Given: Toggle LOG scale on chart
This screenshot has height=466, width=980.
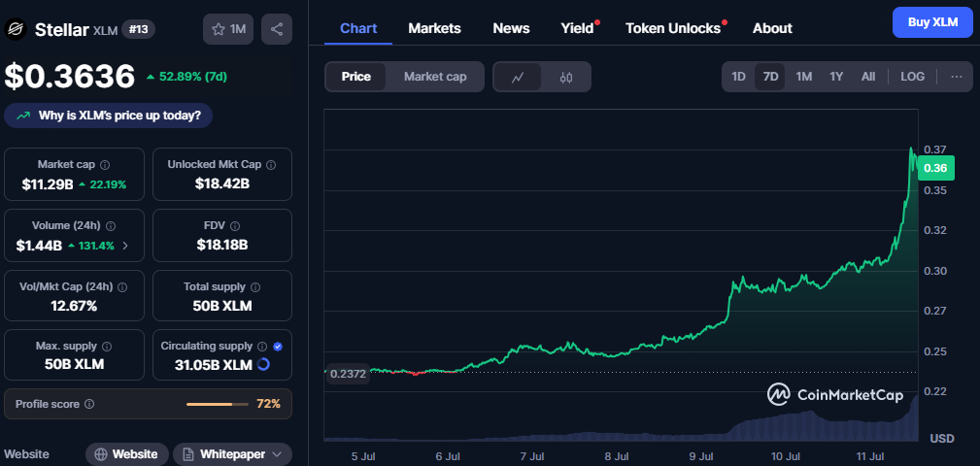Looking at the screenshot, I should tap(913, 76).
